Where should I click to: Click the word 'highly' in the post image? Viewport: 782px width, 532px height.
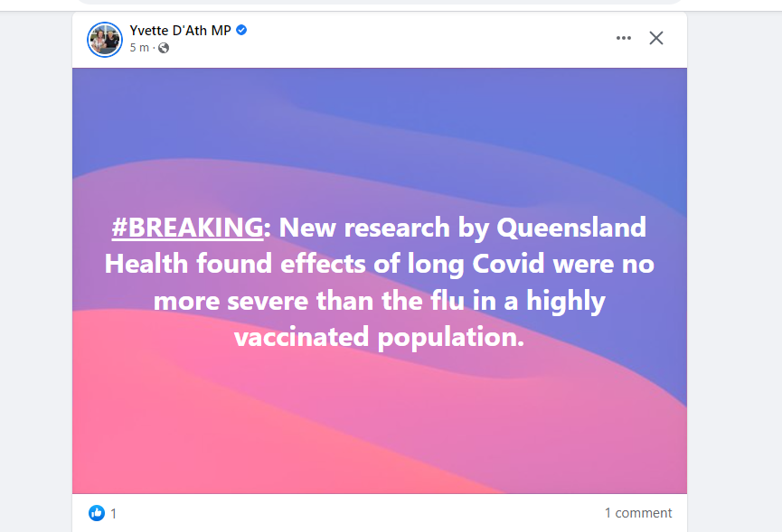564,301
